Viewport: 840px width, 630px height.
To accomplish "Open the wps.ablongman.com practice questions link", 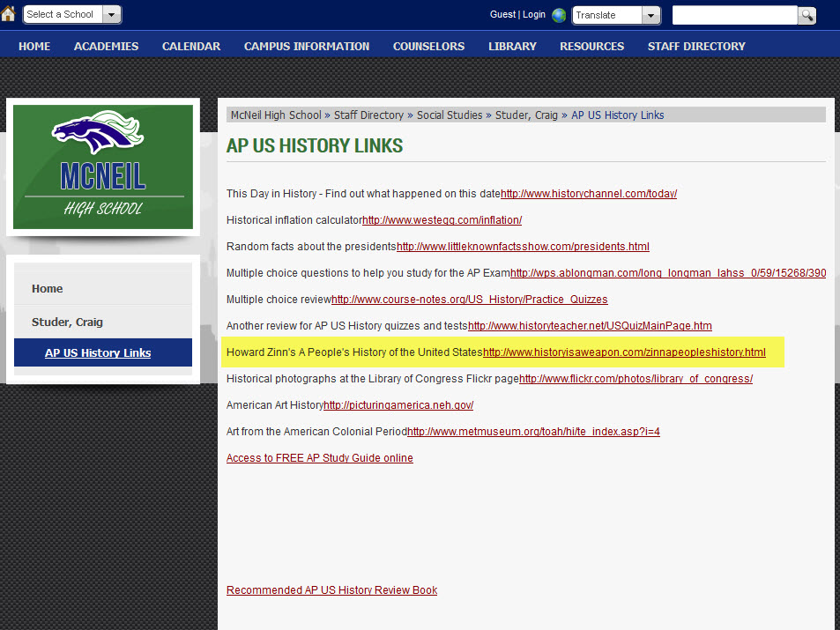I will 668,272.
